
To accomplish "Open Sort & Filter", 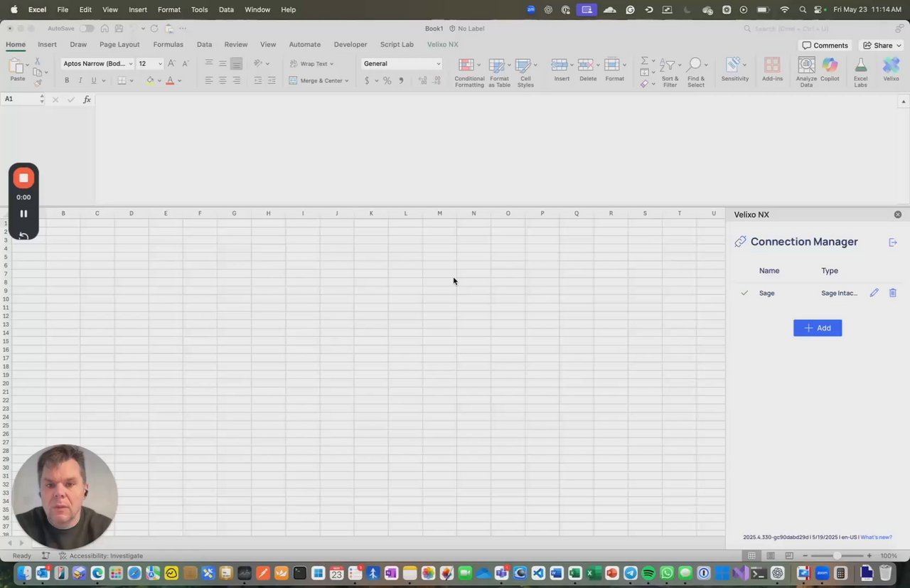I will coord(670,73).
